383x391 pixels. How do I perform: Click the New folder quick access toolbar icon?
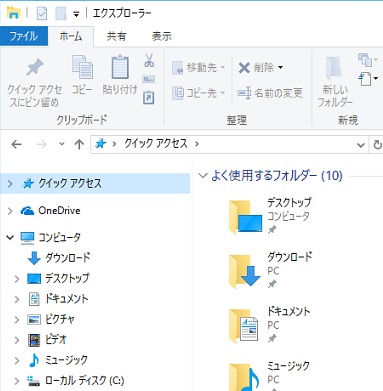click(61, 13)
